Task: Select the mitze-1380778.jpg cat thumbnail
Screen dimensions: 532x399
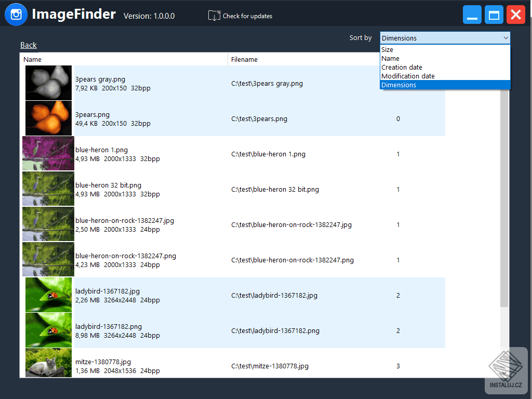Action: (48, 363)
